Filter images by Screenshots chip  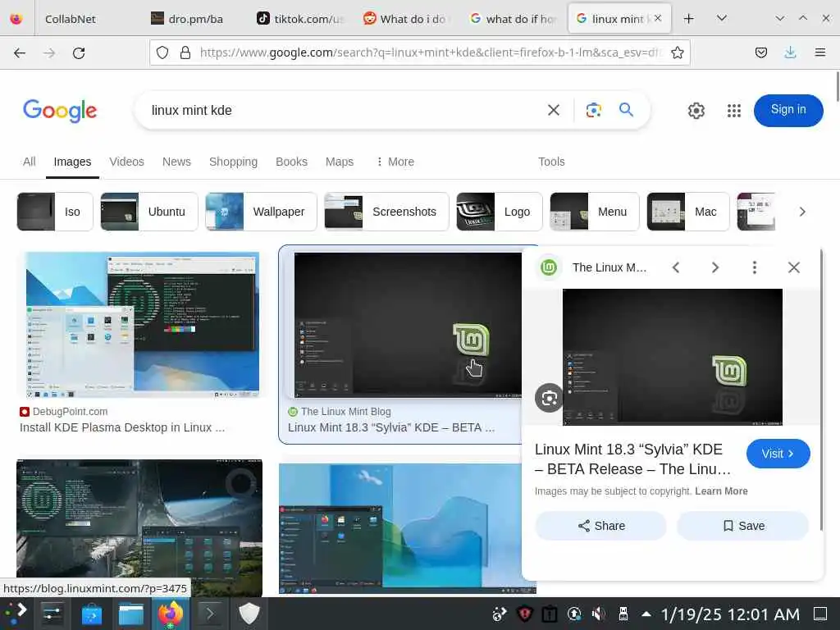click(x=387, y=212)
